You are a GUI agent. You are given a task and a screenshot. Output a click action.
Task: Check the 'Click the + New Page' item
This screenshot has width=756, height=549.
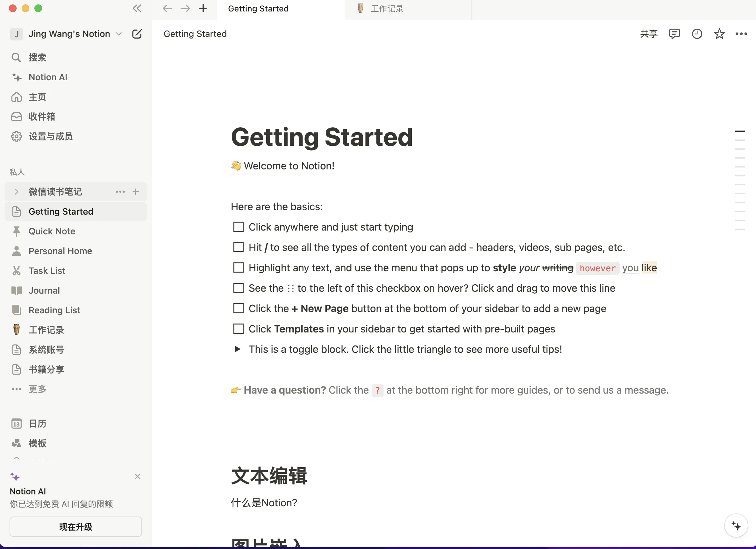238,308
